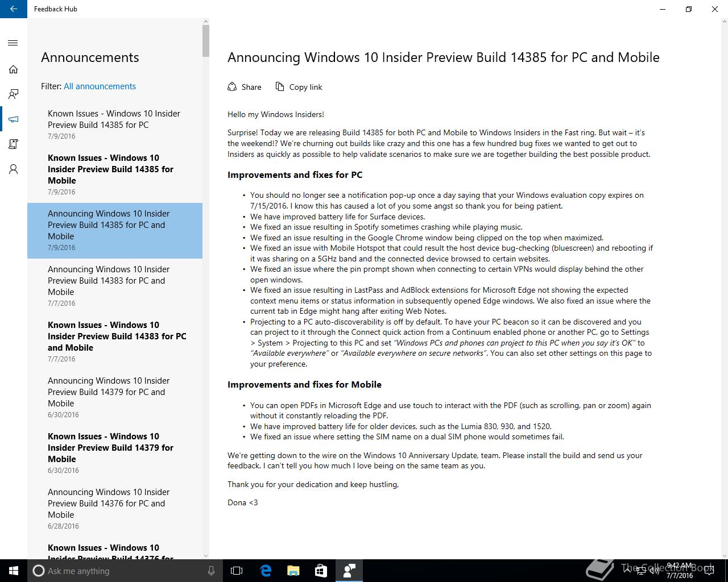
Task: Go to Home in the sidebar
Action: coord(14,69)
